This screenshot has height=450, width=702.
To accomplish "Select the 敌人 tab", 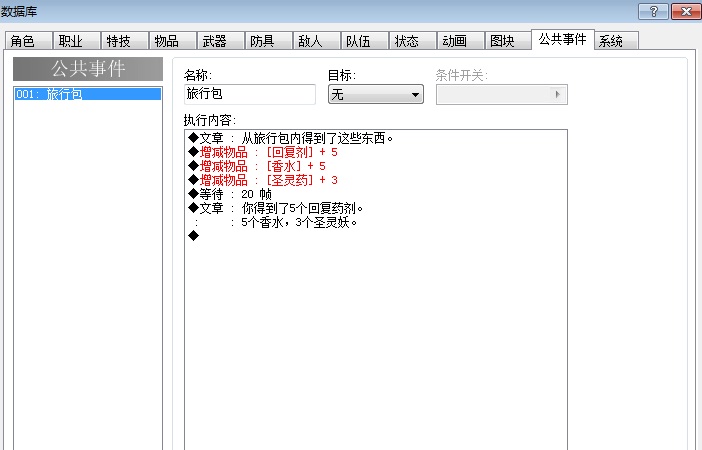I will point(317,41).
